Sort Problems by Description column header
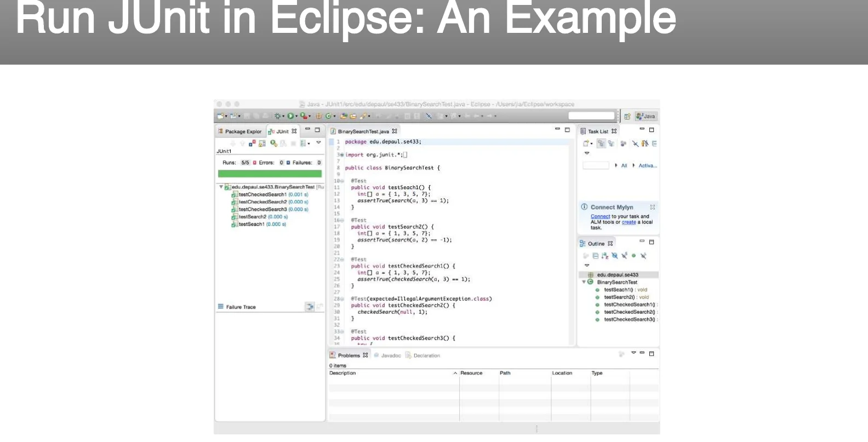 (393, 373)
